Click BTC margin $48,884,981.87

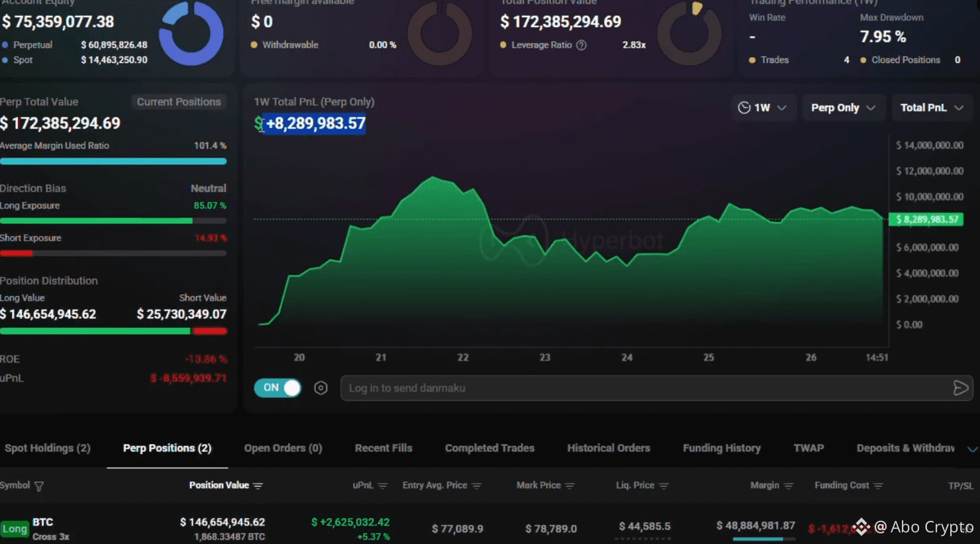click(756, 525)
